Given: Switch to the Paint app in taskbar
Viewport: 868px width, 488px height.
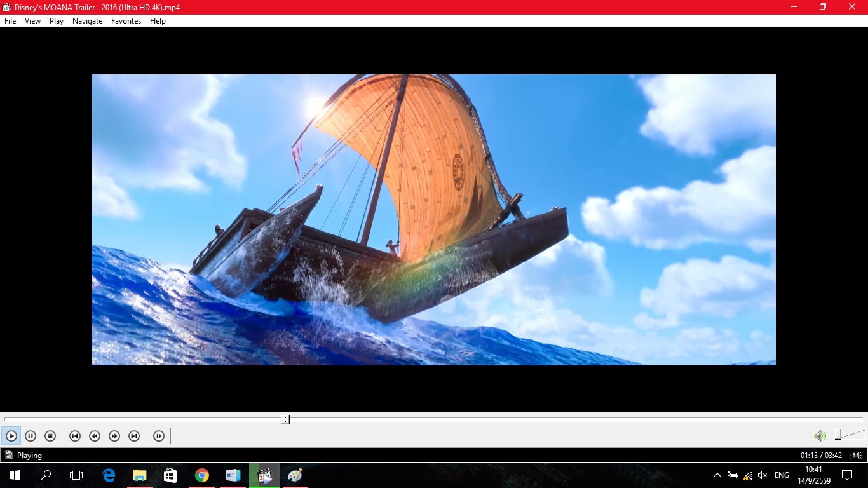Looking at the screenshot, I should [x=295, y=475].
